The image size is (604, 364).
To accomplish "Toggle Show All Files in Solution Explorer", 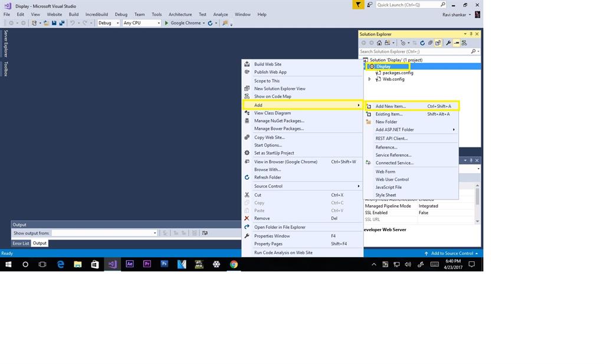I will point(438,42).
